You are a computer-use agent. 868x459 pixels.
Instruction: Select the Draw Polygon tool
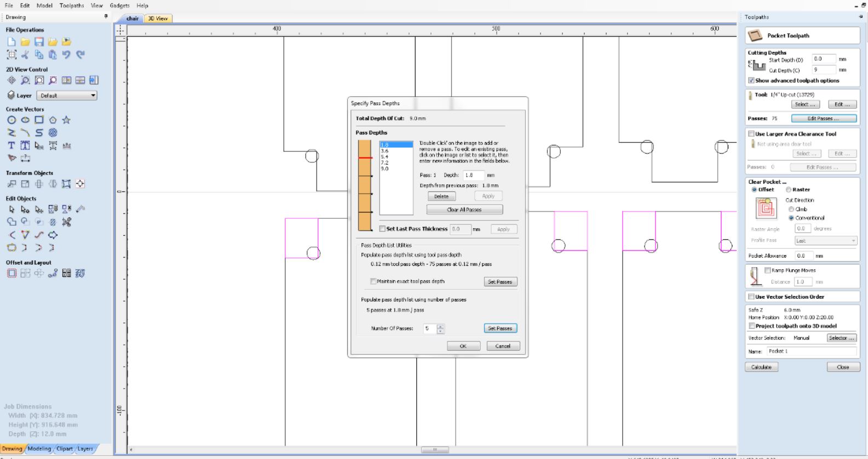click(53, 120)
